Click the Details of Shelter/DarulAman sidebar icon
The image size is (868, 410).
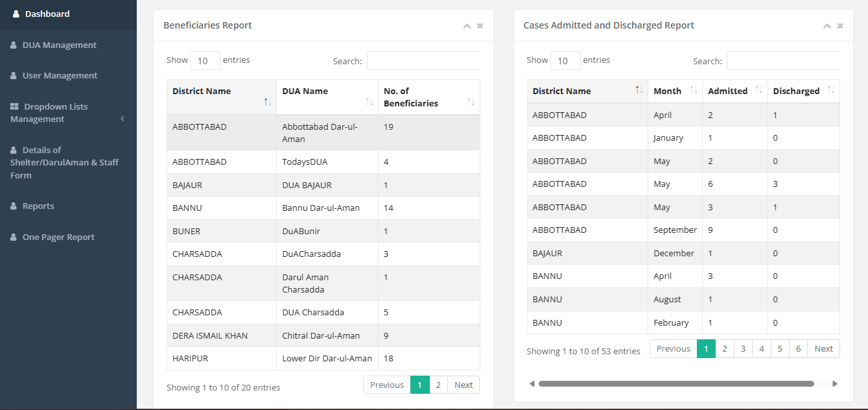(x=13, y=149)
